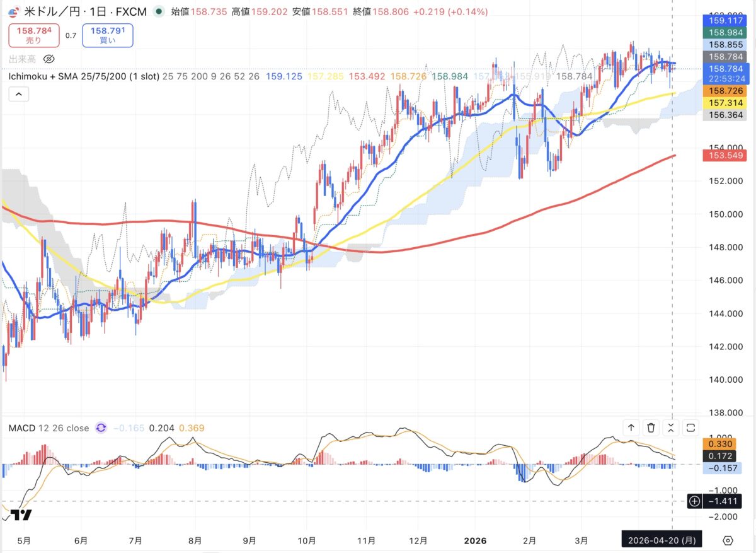
Task: Open the 米ドル／円 symbol title
Action: click(x=50, y=12)
